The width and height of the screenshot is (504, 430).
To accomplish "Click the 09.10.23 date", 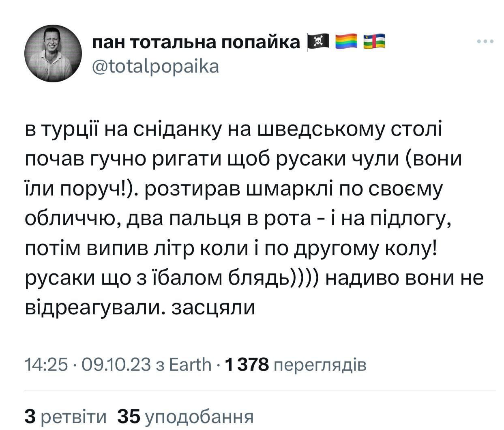I will coord(116,365).
